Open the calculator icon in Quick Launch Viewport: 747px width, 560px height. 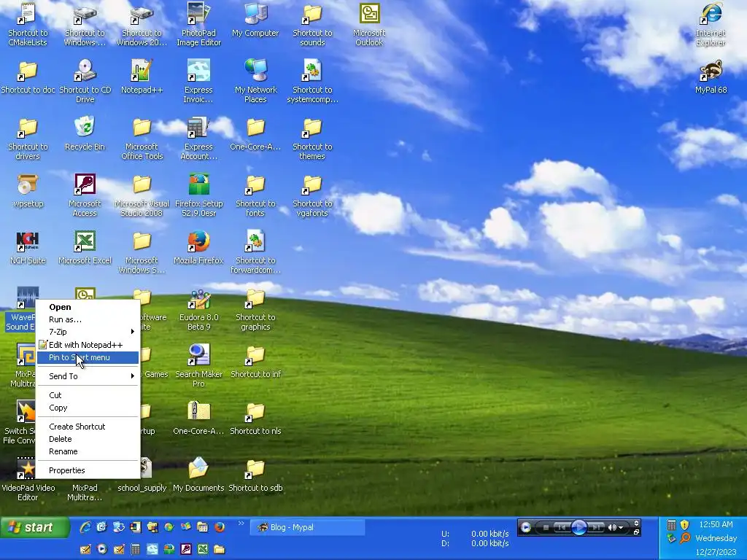135,549
